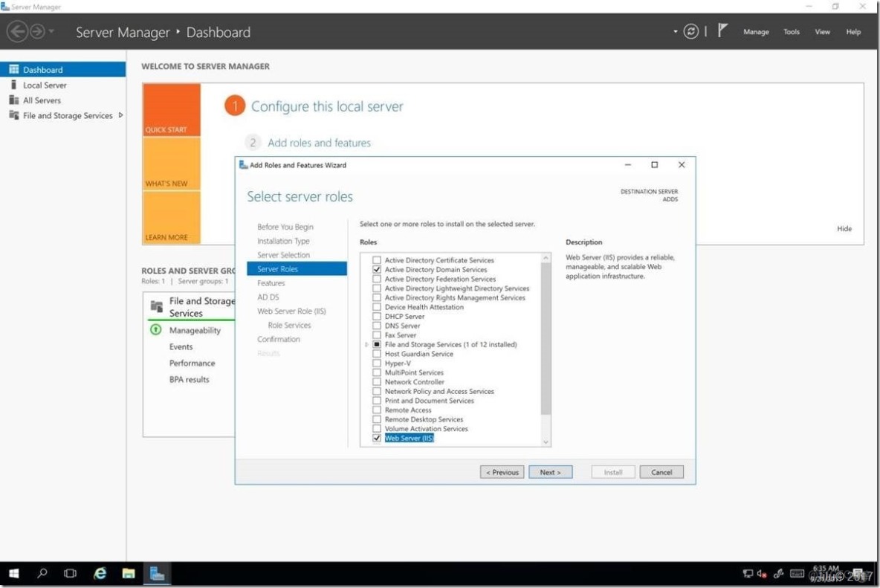Click the Hide link for the welcome tile
This screenshot has width=880, height=588.
pyautogui.click(x=844, y=228)
